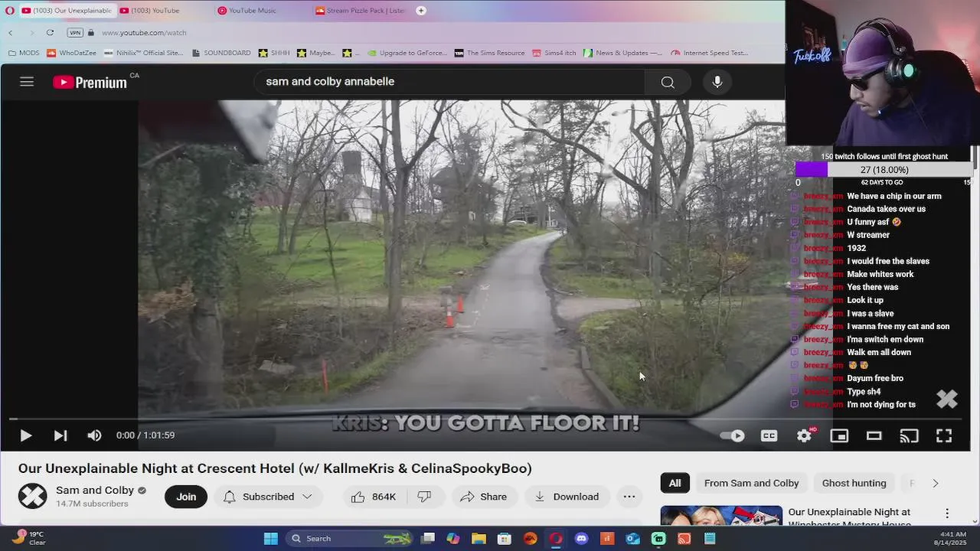Open Windows Start menu
The width and height of the screenshot is (980, 551).
pos(271,539)
